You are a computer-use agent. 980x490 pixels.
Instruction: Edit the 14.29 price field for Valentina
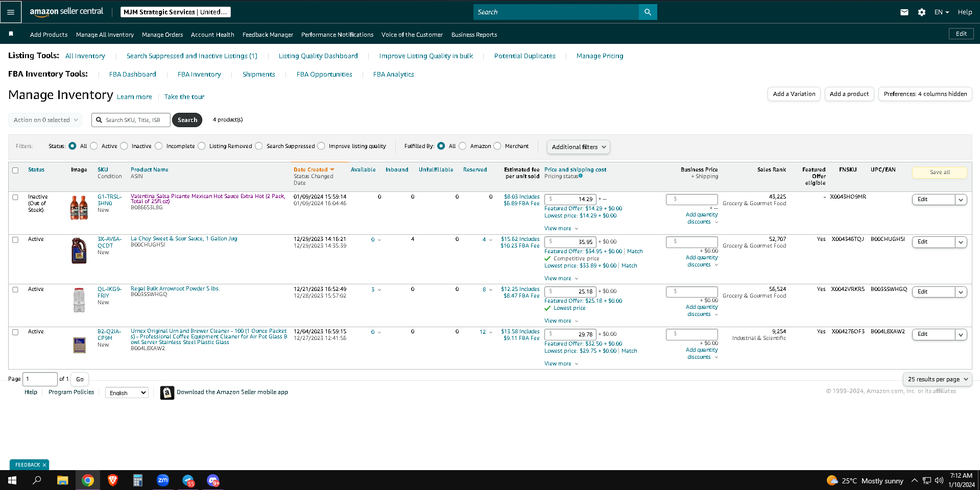(570, 200)
